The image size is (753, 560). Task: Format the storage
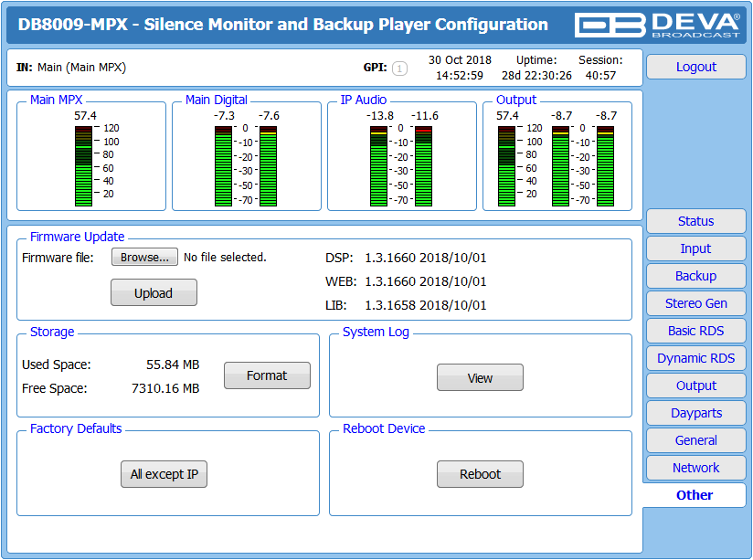(x=267, y=375)
